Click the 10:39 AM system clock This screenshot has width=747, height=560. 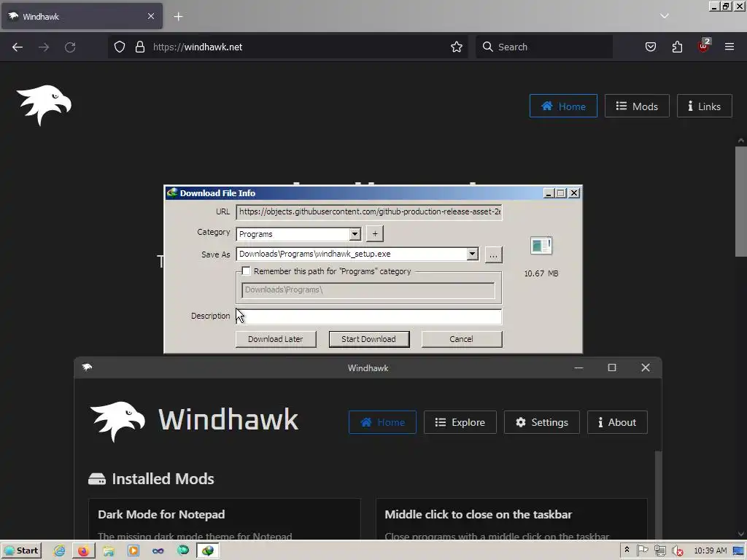(711, 551)
